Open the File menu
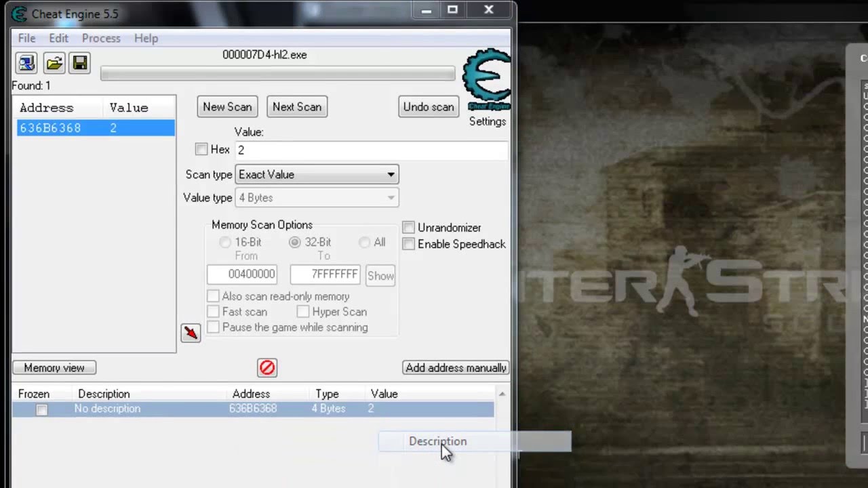 26,39
